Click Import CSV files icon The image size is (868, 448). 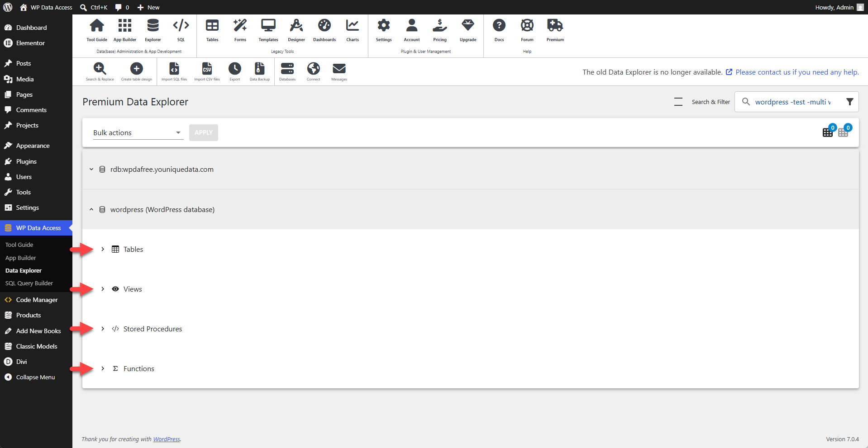pos(207,71)
